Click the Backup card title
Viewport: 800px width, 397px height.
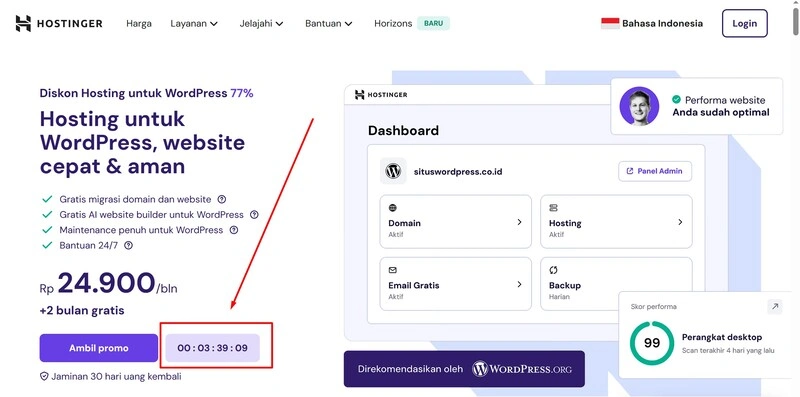[565, 285]
